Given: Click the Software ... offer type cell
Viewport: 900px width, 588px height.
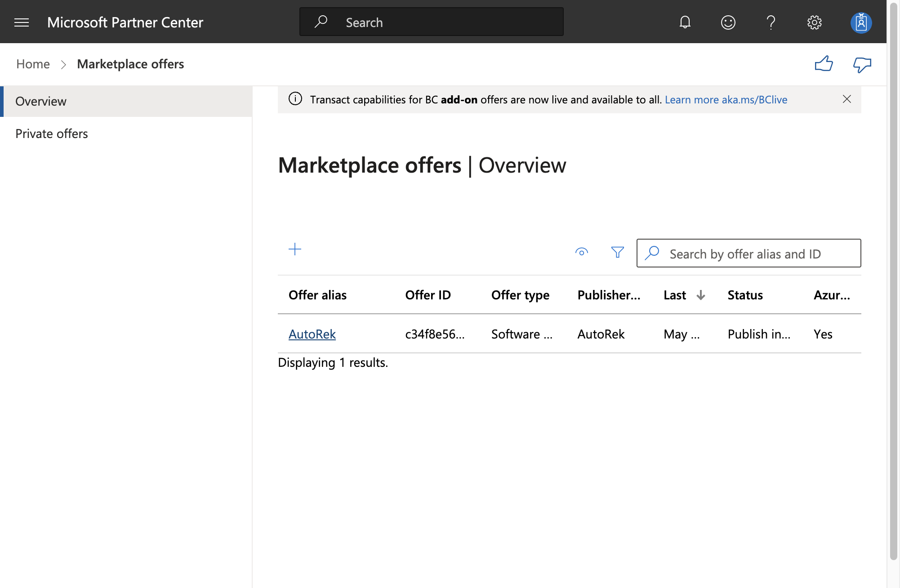Looking at the screenshot, I should [522, 334].
